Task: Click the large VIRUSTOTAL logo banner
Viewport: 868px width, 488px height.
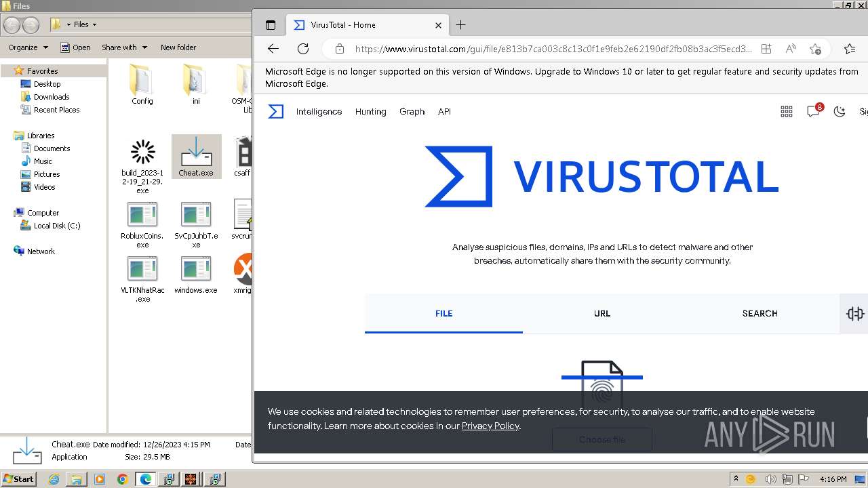Action: pos(601,176)
